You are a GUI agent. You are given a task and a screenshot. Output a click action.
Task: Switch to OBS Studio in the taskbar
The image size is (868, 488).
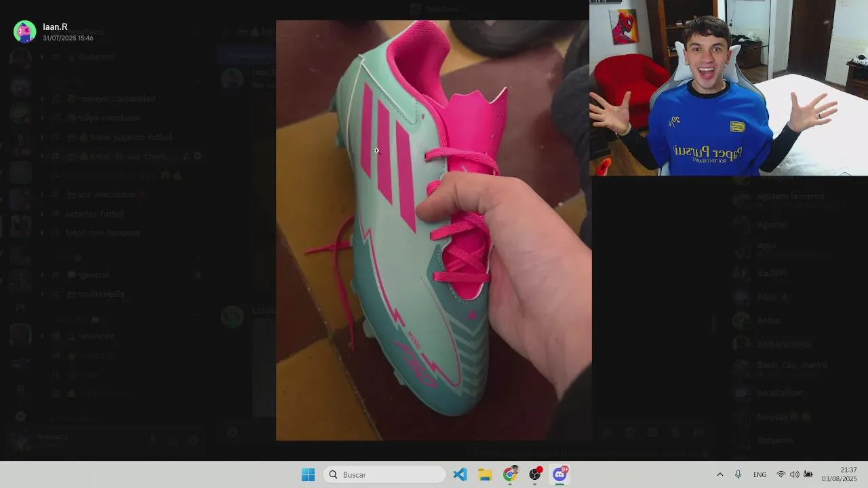tap(535, 474)
